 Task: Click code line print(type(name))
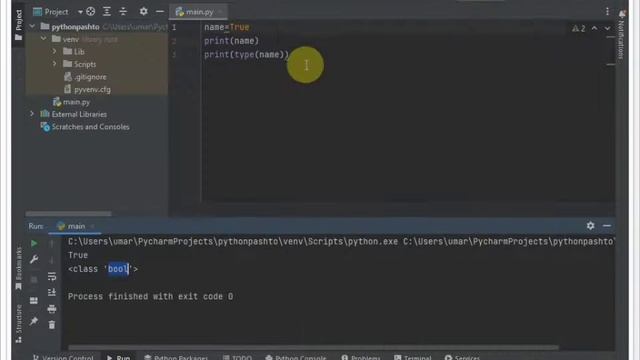click(247, 54)
